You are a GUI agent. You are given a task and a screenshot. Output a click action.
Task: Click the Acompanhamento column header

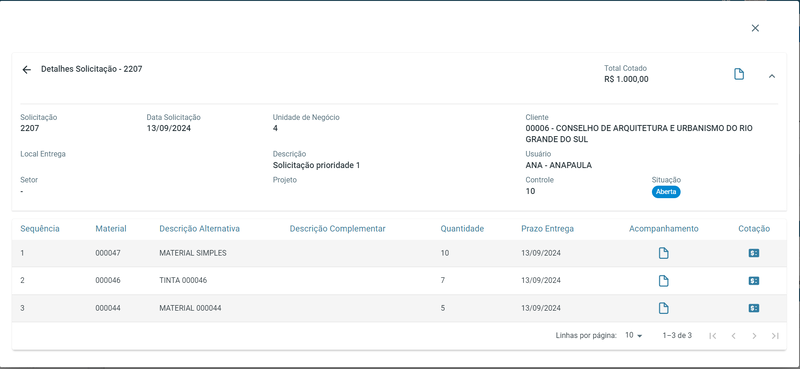pos(663,229)
